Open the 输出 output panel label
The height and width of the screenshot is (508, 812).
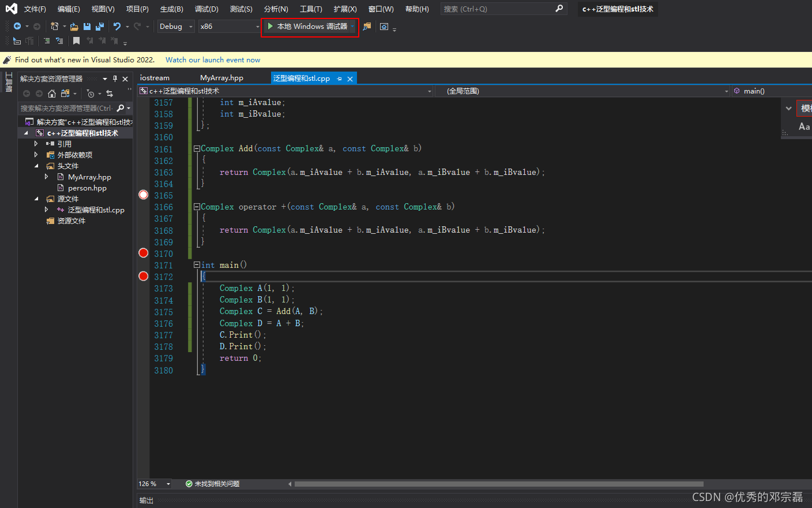[146, 500]
